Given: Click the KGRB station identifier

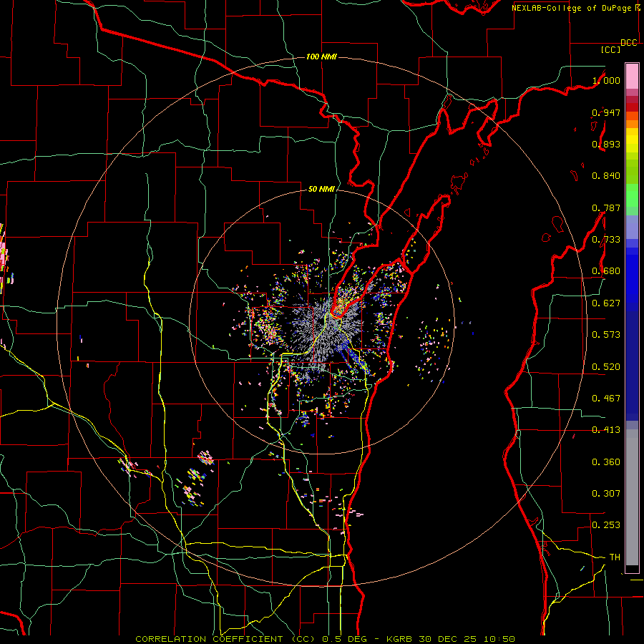Looking at the screenshot, I should tap(399, 639).
